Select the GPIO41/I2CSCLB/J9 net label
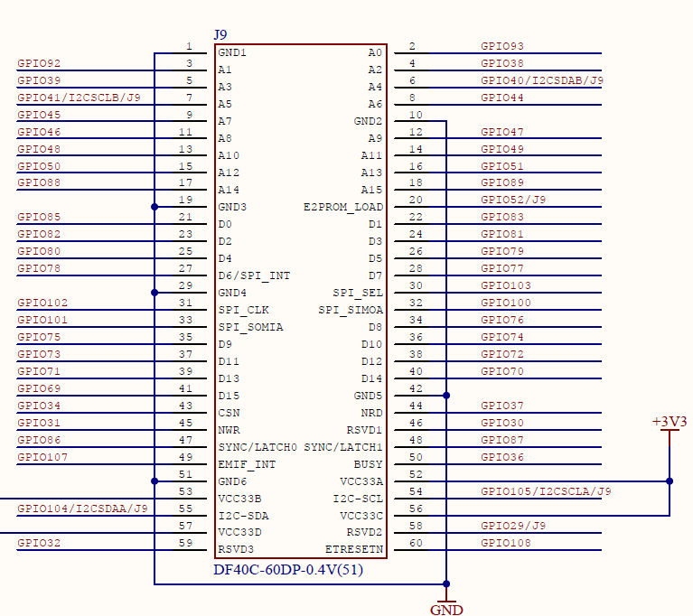 79,98
